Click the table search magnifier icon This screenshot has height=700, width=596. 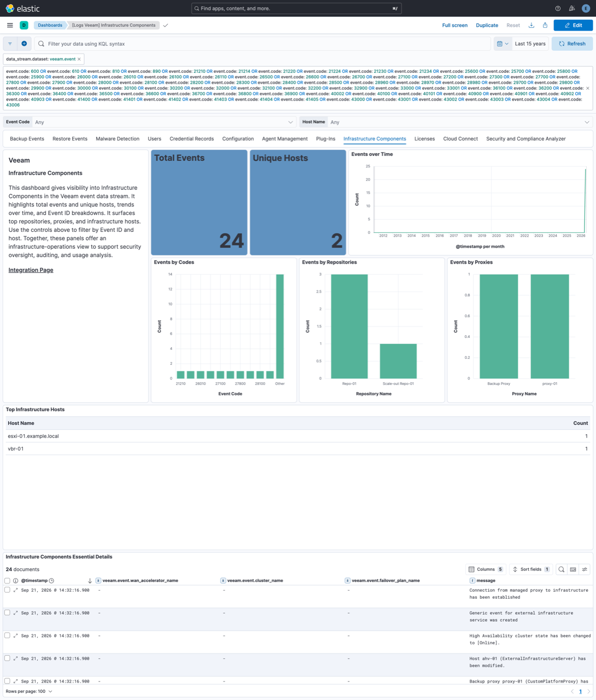point(562,569)
